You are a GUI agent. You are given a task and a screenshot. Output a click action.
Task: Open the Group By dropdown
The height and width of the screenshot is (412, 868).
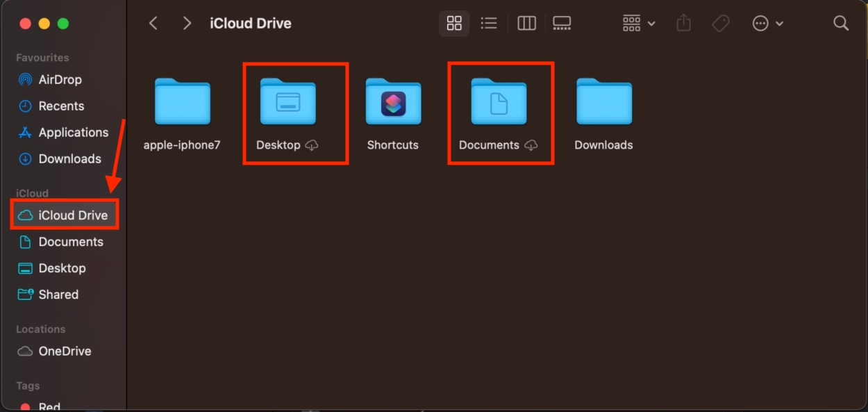tap(639, 24)
